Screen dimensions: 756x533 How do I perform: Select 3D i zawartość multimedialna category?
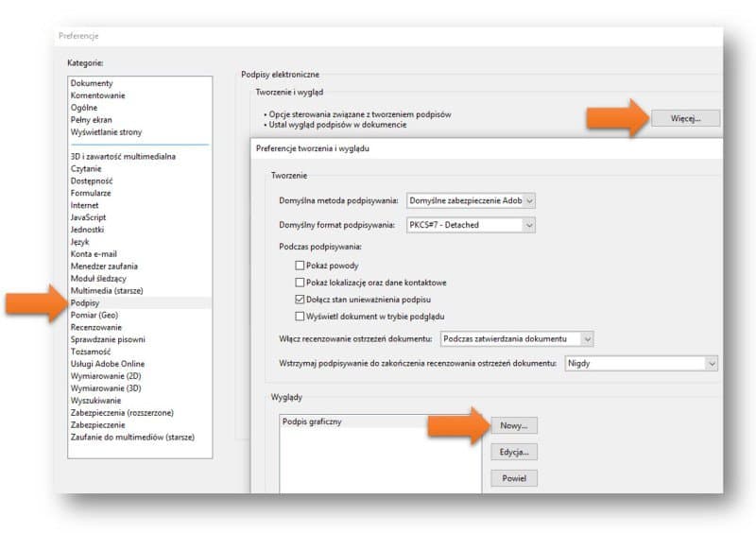point(139,156)
